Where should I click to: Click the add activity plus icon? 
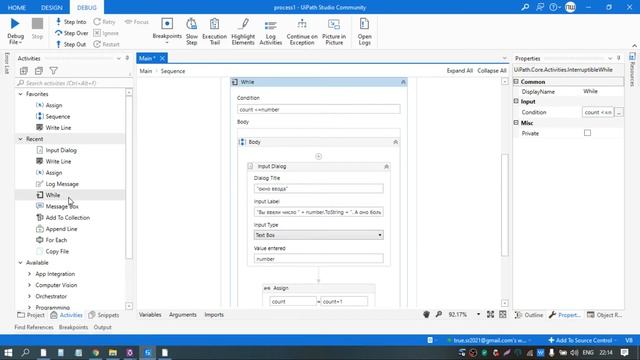tap(318, 156)
